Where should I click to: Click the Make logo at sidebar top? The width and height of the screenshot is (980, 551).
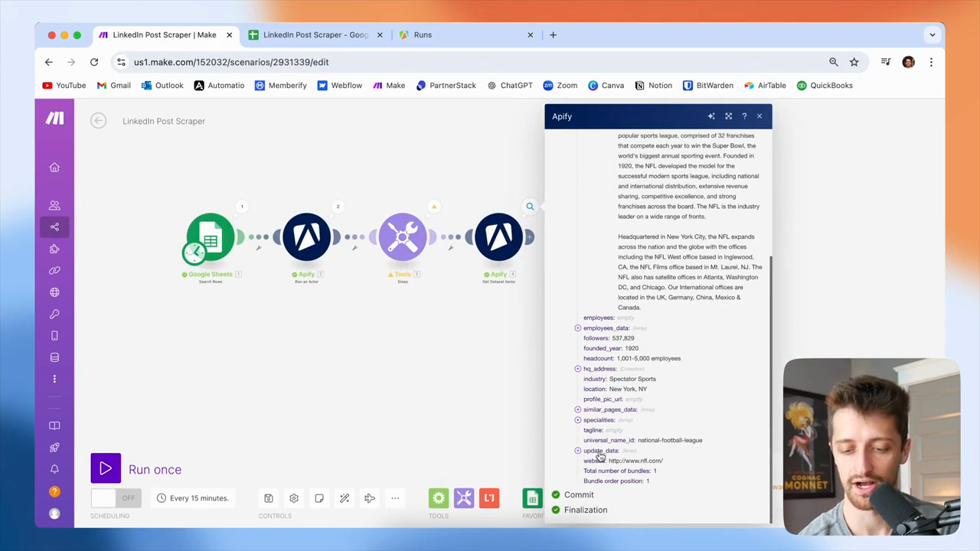tap(54, 118)
